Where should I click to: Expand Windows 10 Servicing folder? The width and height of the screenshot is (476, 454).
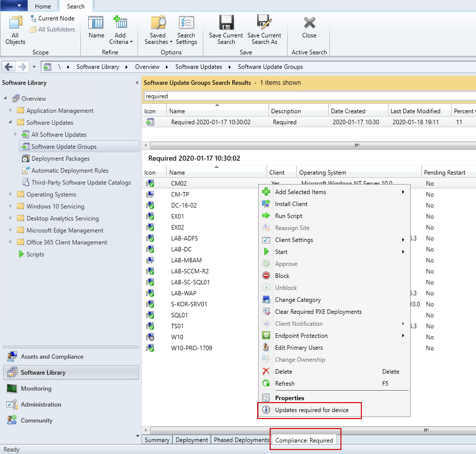coord(10,206)
